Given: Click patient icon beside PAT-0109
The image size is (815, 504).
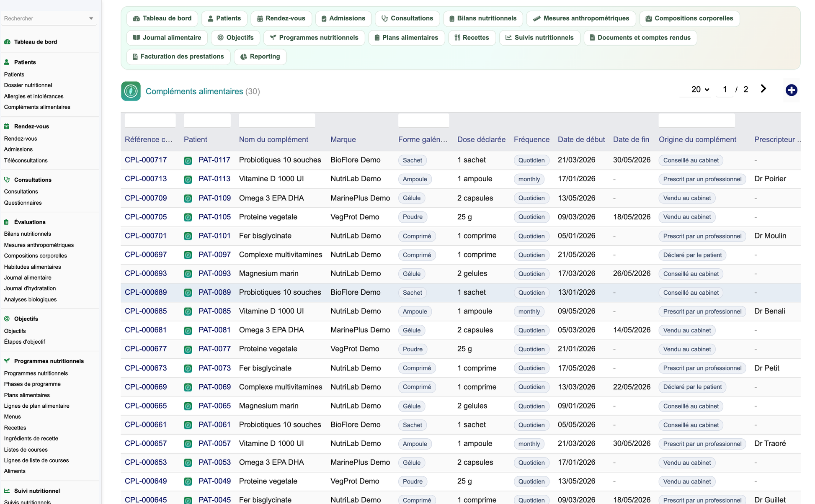Looking at the screenshot, I should 188,198.
